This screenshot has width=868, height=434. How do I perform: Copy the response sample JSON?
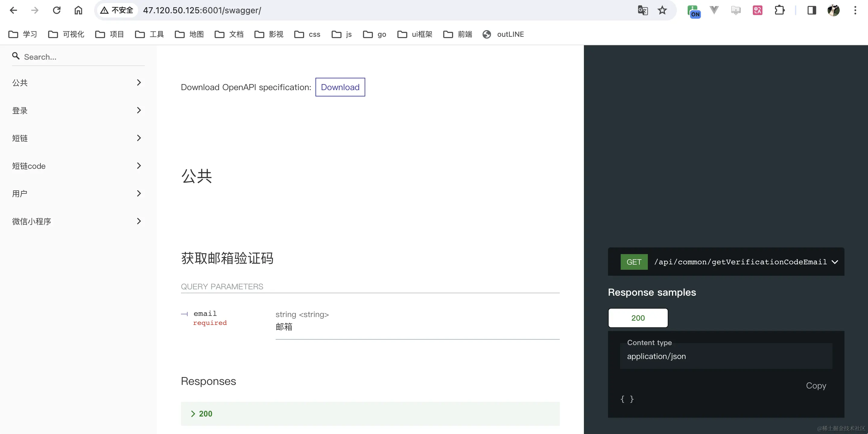coord(816,385)
